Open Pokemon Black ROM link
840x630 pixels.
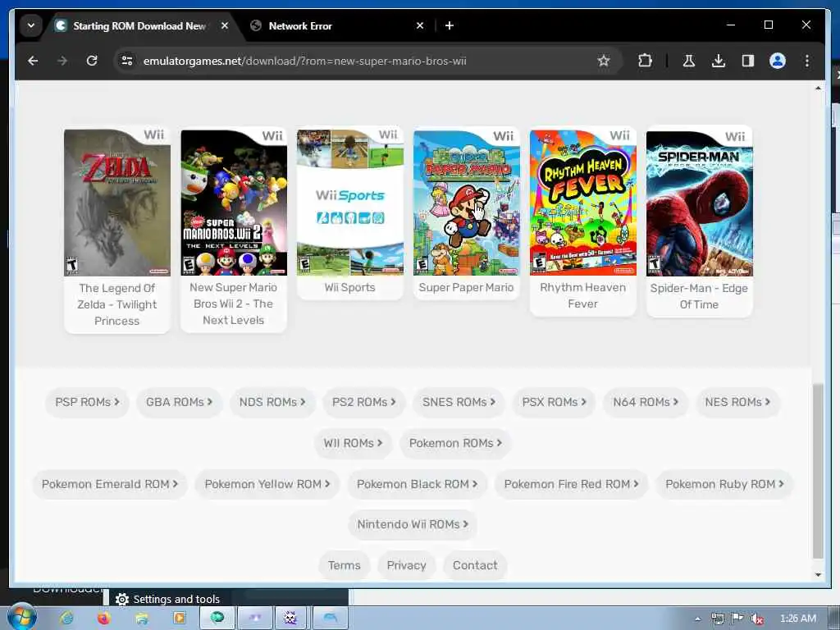point(417,484)
